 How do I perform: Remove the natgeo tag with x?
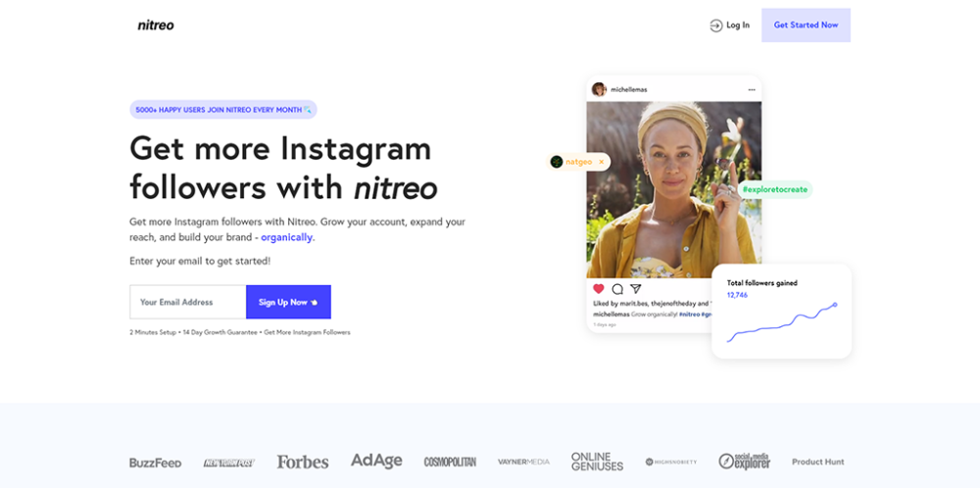tap(602, 162)
